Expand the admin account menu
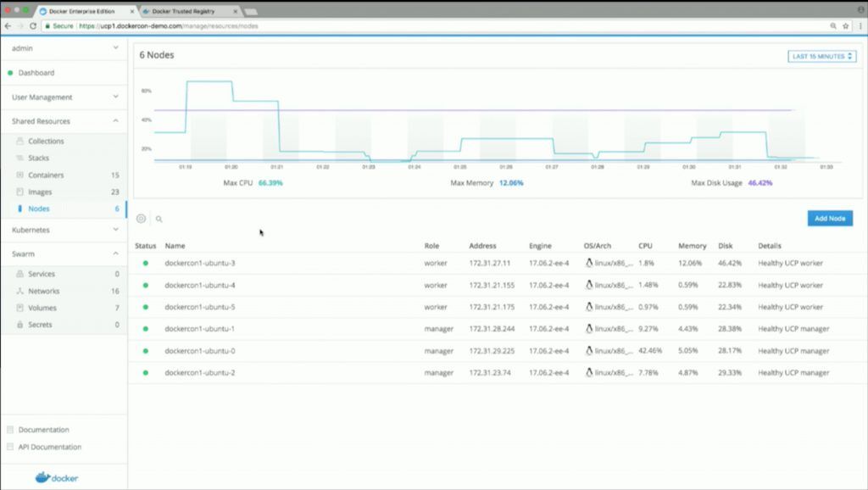Image resolution: width=868 pixels, height=490 pixels. pyautogui.click(x=115, y=47)
